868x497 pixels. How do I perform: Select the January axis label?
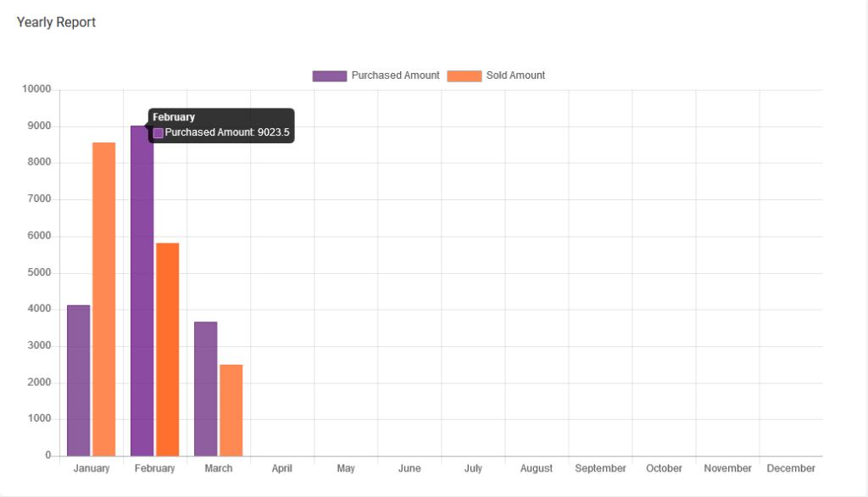point(91,467)
